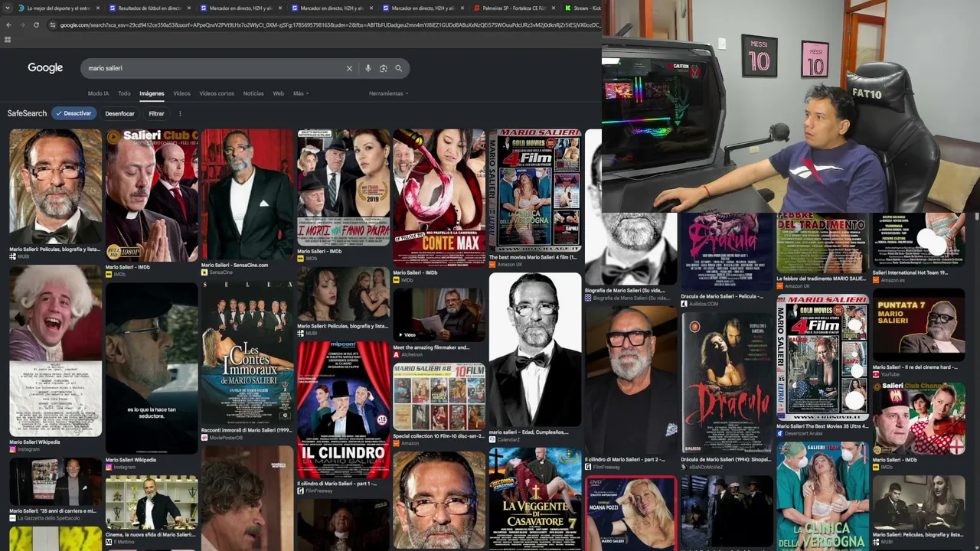Image resolution: width=980 pixels, height=551 pixels.
Task: Switch to 'Noticias' results tab
Action: coord(253,93)
